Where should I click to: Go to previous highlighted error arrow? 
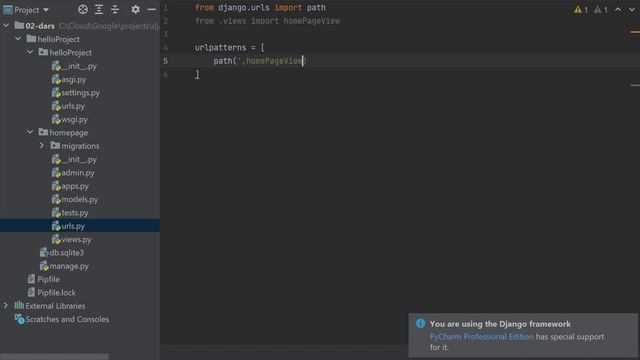click(x=618, y=9)
